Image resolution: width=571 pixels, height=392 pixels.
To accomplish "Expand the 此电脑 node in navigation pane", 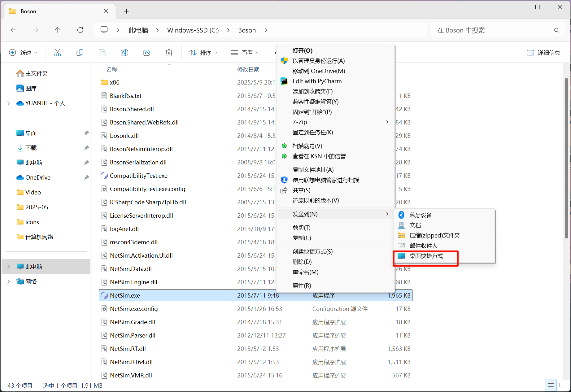I will click(x=9, y=267).
